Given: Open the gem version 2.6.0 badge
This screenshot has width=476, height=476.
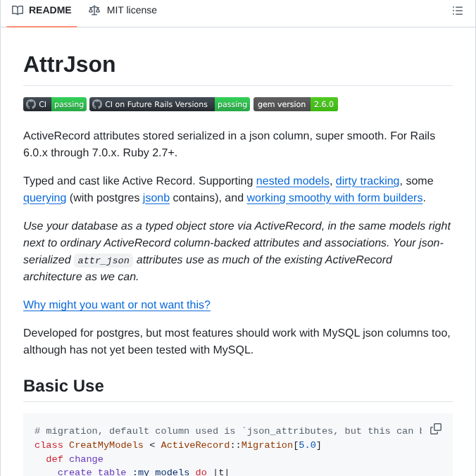Looking at the screenshot, I should pyautogui.click(x=296, y=104).
